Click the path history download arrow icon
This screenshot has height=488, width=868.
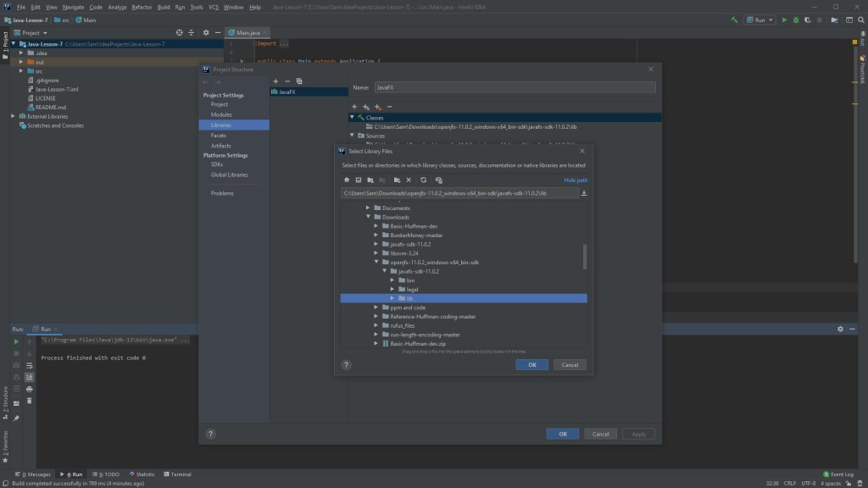pos(584,193)
